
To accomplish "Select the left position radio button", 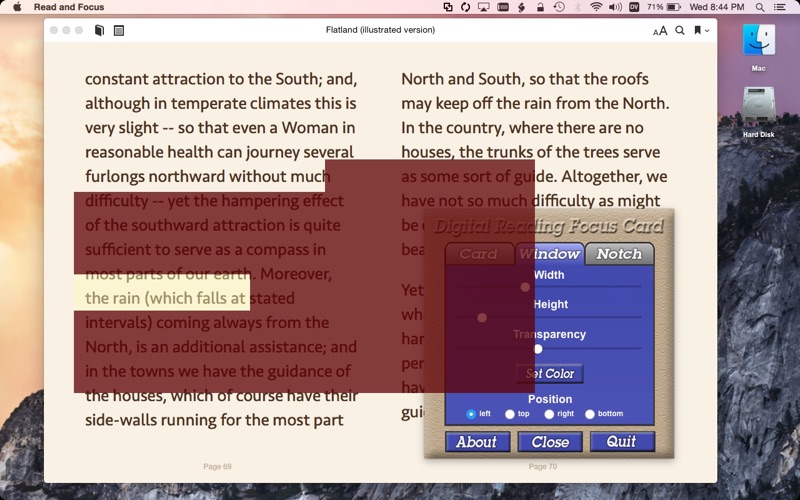I will tap(471, 414).
